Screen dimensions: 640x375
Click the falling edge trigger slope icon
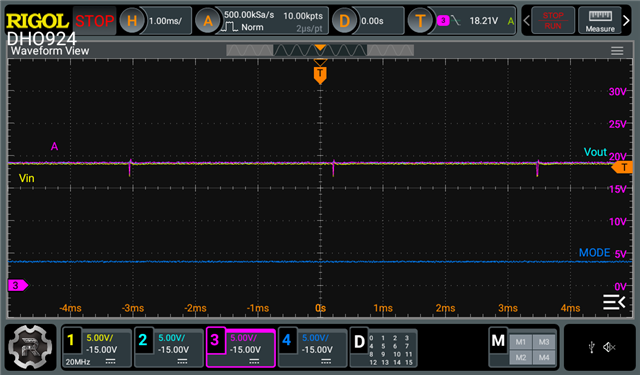[456, 20]
